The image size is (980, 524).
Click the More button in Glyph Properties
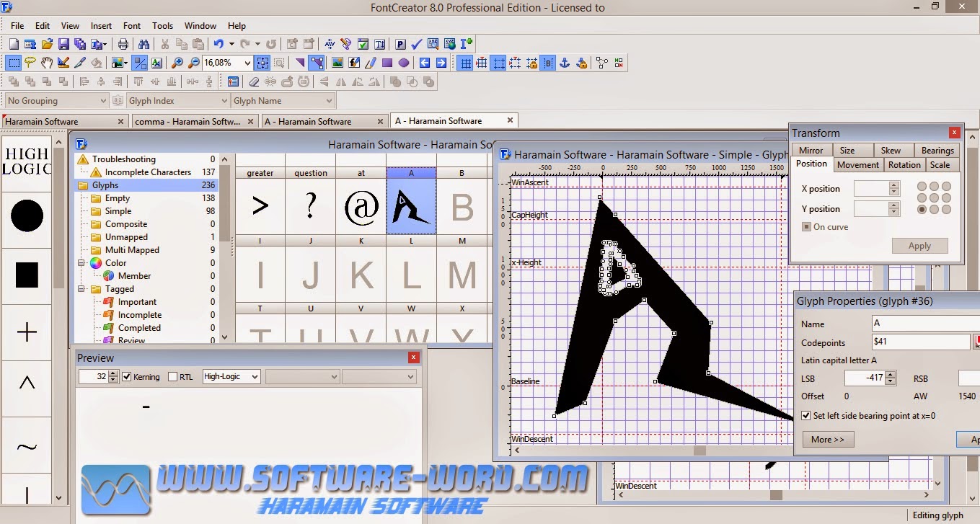pyautogui.click(x=826, y=439)
